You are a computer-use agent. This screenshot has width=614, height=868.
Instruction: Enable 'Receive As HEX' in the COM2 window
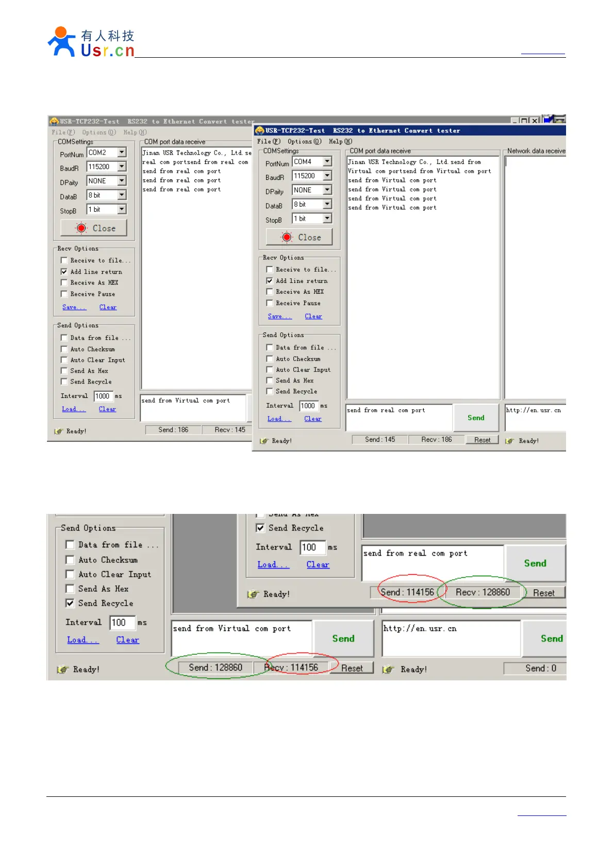[64, 282]
